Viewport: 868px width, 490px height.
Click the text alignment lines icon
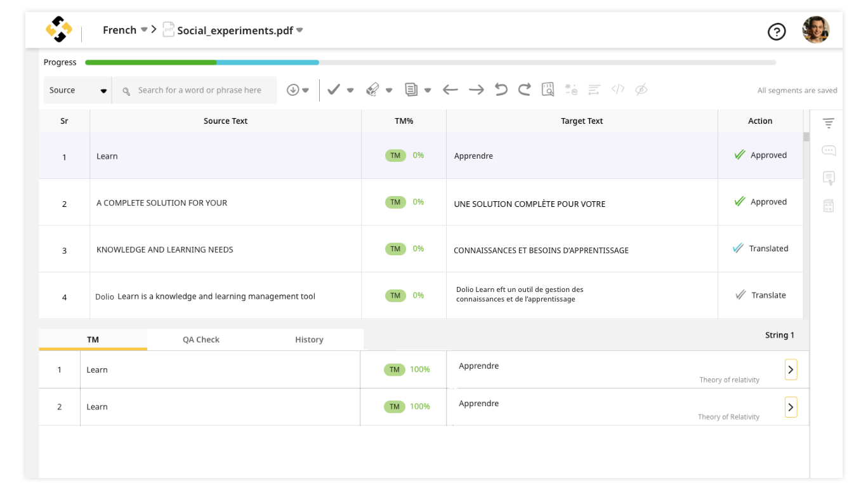(594, 89)
